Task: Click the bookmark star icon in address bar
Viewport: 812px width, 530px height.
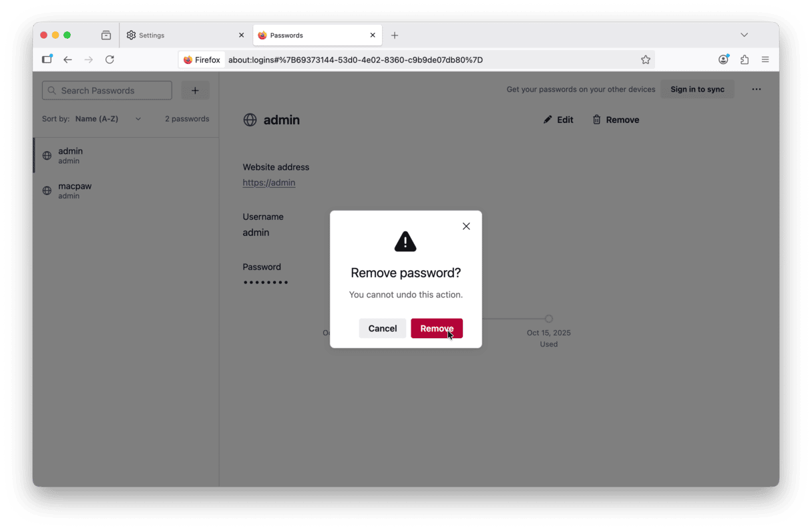Action: coord(645,59)
